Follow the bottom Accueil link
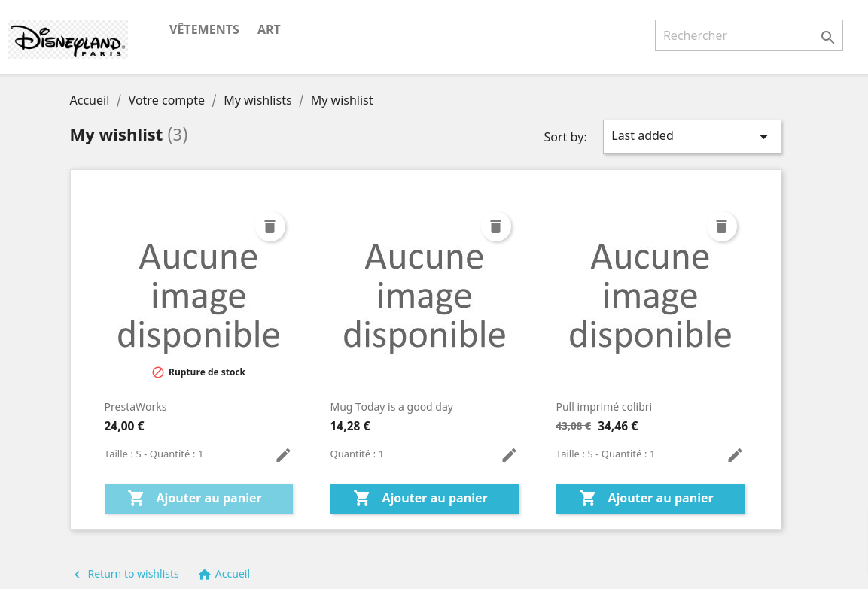868x589 pixels. pyautogui.click(x=232, y=574)
